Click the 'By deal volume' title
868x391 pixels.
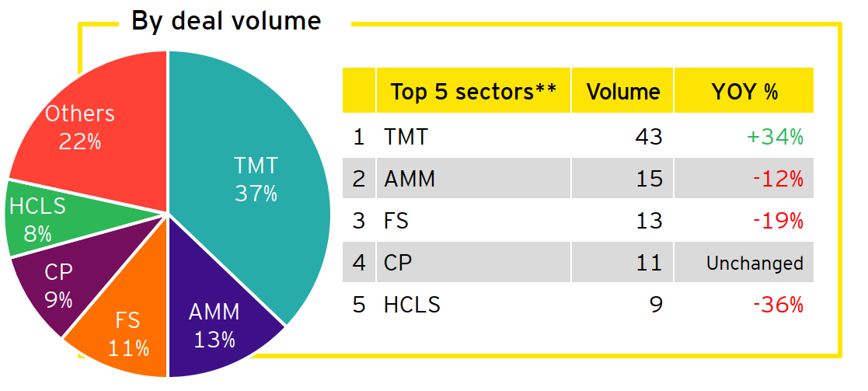(225, 21)
